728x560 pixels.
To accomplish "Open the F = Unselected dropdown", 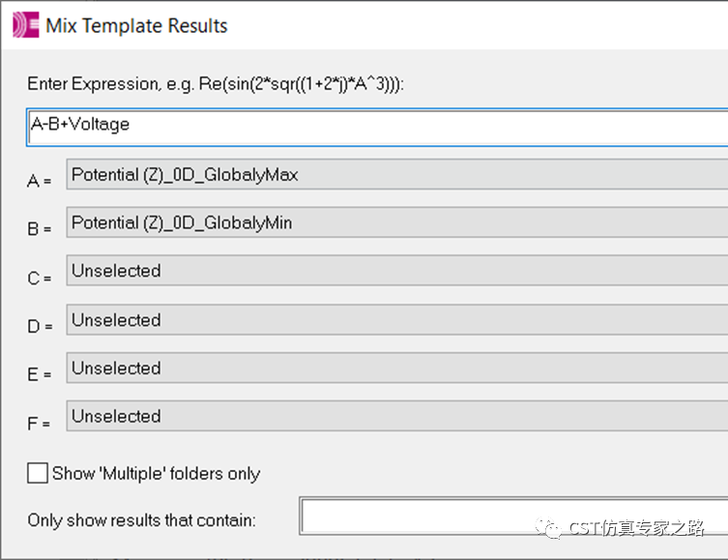I will 397,416.
